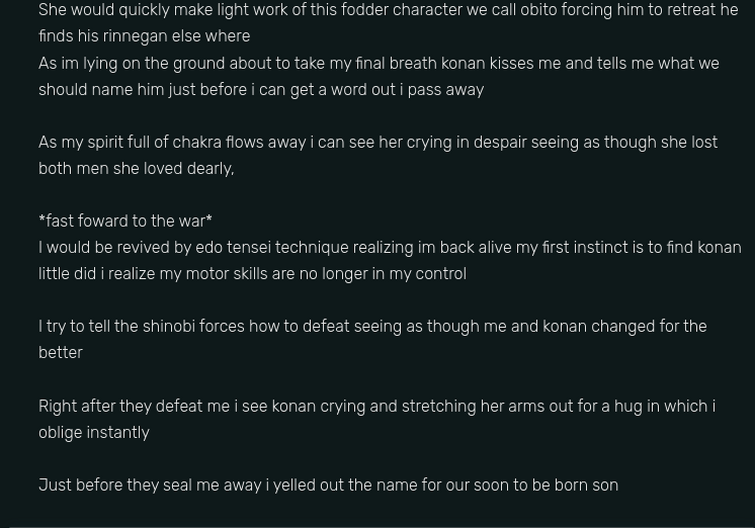Image resolution: width=755 pixels, height=528 pixels.
Task: Click the line starting 'I try to tell the shinobi'
Action: (x=373, y=326)
